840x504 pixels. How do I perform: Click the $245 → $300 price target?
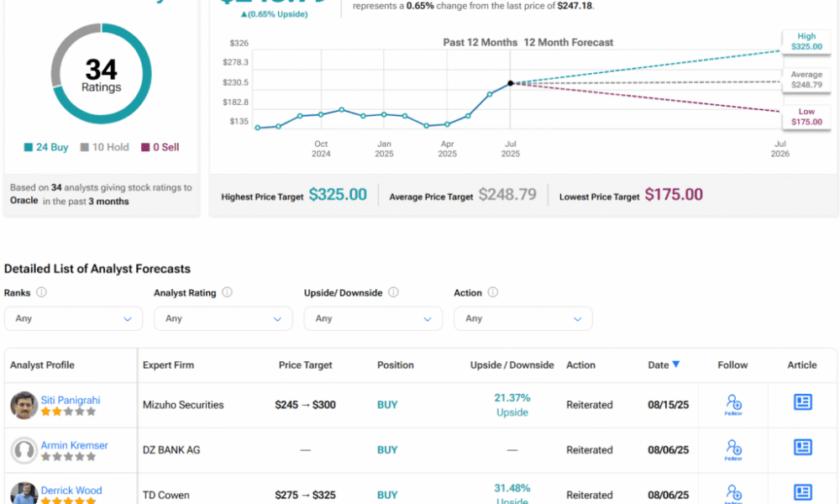[306, 405]
